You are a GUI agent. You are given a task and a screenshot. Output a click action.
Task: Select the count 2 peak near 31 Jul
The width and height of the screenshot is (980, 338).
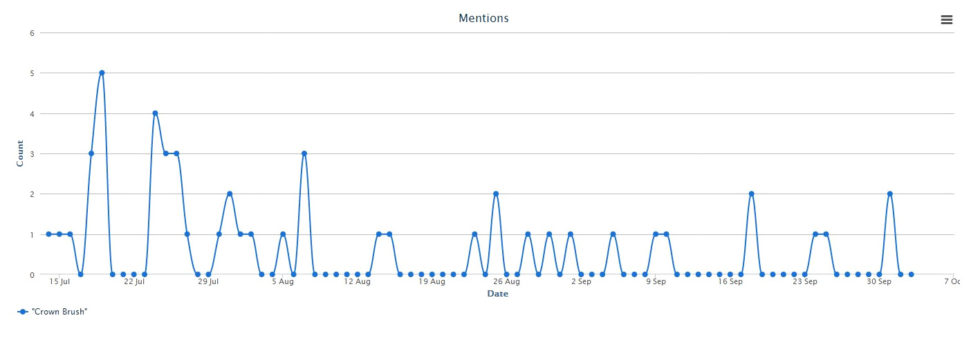coord(230,194)
